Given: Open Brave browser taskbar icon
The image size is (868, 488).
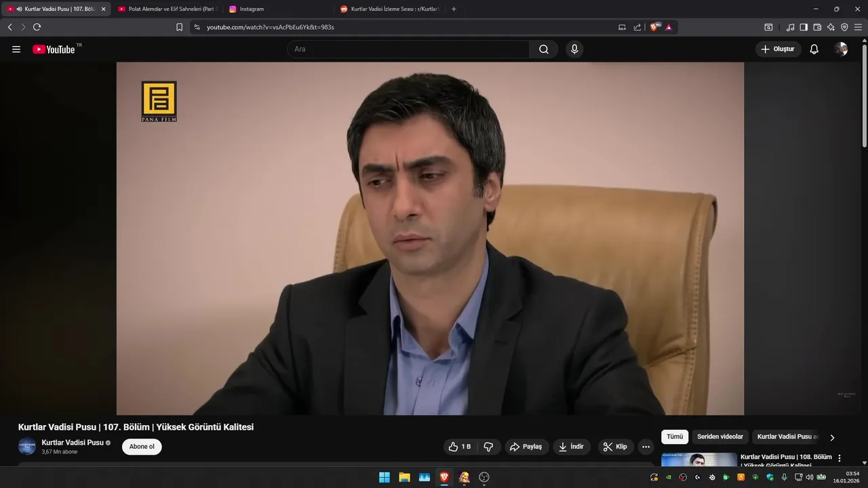Looking at the screenshot, I should [x=444, y=477].
